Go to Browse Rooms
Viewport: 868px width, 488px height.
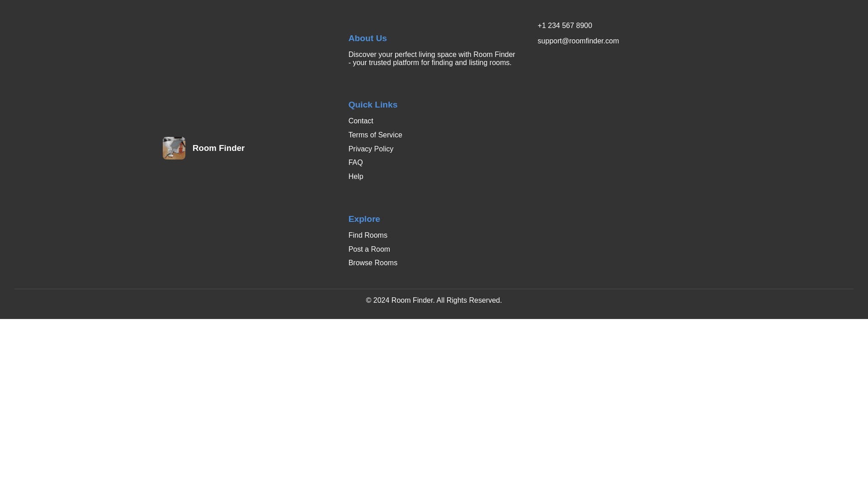[373, 263]
